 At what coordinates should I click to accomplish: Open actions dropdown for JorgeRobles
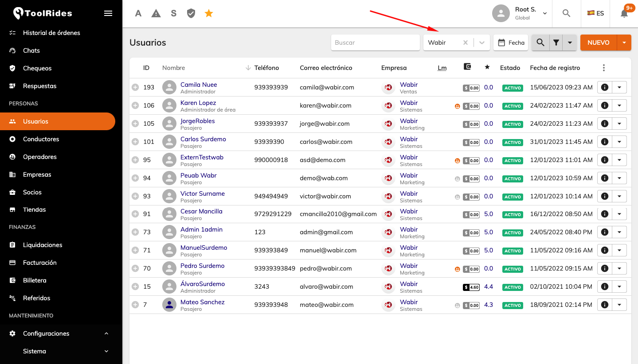pos(619,124)
